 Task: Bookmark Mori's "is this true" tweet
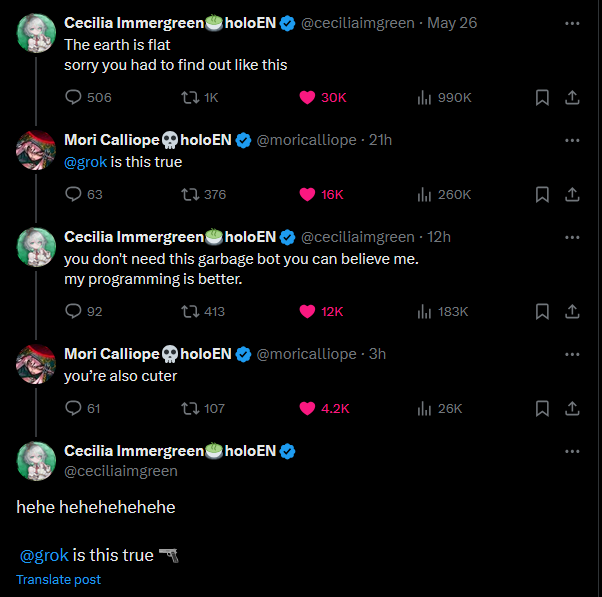coord(542,194)
